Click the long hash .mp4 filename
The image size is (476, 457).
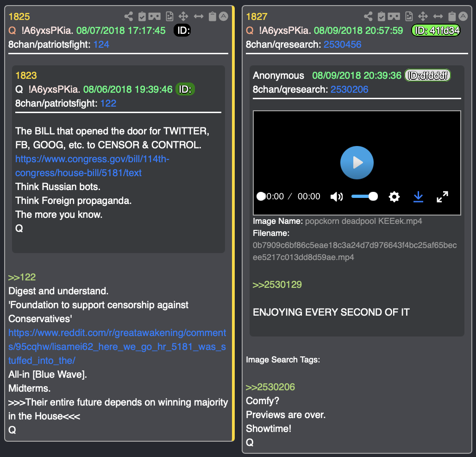click(x=355, y=251)
